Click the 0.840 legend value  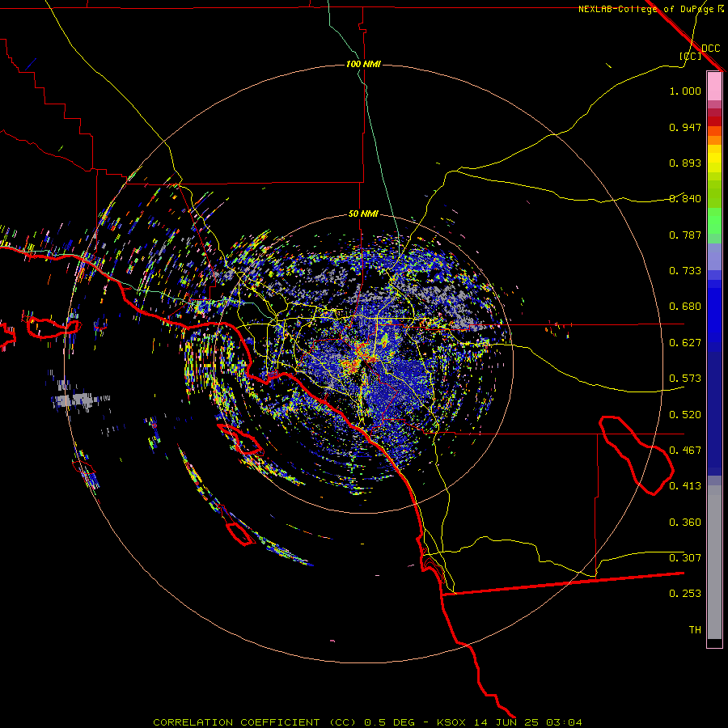(x=685, y=199)
